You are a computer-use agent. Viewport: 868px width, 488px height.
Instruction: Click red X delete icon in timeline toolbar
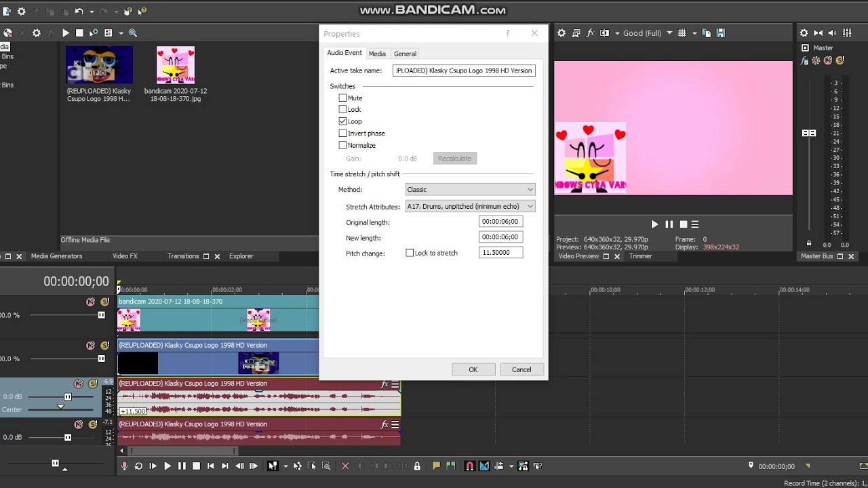click(345, 466)
